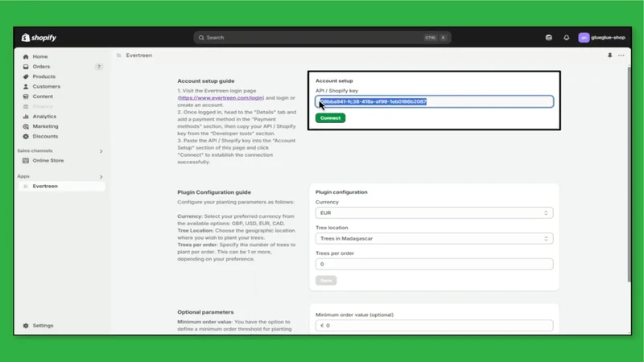
Task: Click the Shopify logo
Action: (39, 37)
